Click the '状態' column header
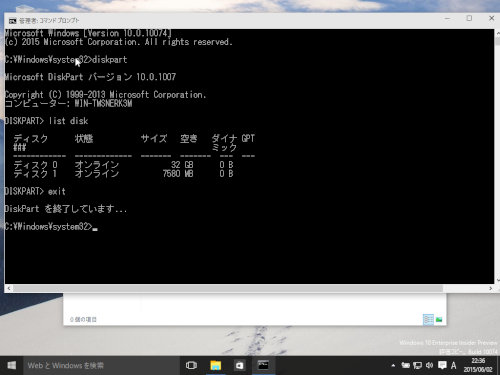 [x=84, y=139]
